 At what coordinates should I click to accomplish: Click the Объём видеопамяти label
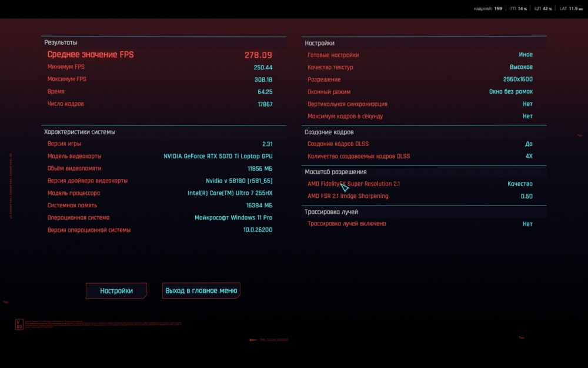click(74, 168)
